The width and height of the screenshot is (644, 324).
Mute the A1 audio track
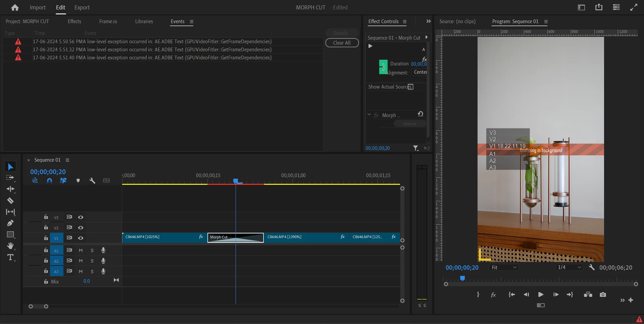(81, 251)
